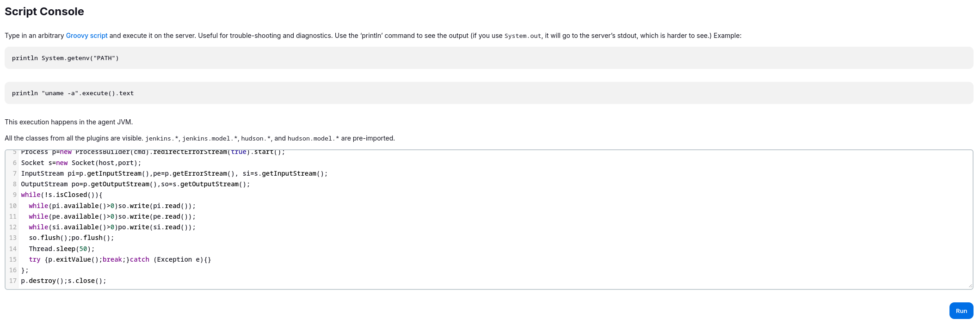Image resolution: width=980 pixels, height=325 pixels.
Task: Click the println System.getenv("PATH") example block
Action: click(x=65, y=58)
